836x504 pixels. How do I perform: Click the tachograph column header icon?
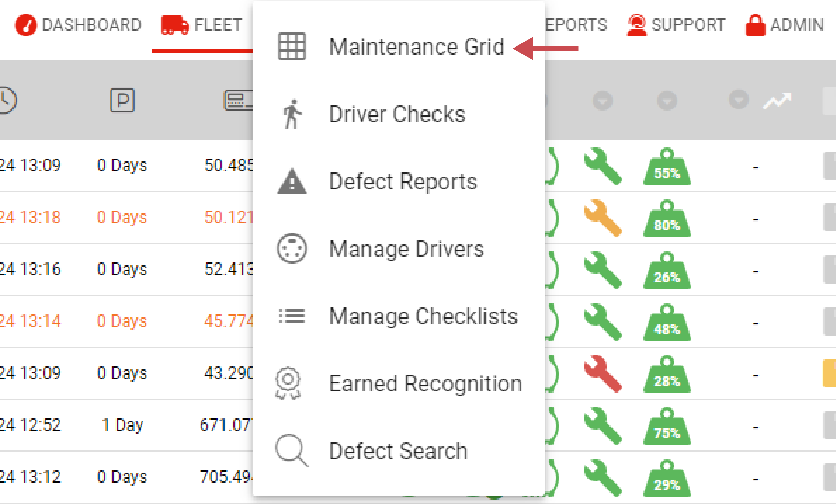[x=238, y=100]
